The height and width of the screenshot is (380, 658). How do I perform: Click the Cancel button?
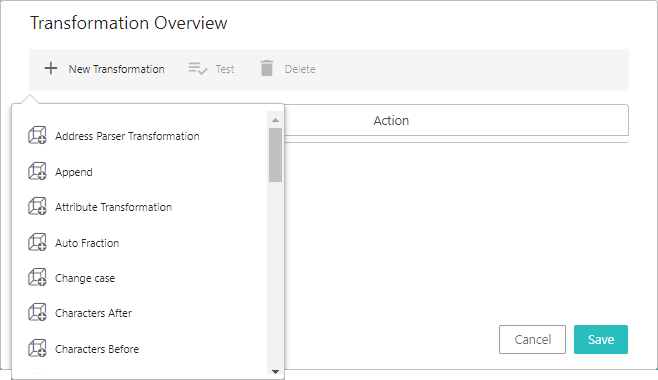click(532, 339)
